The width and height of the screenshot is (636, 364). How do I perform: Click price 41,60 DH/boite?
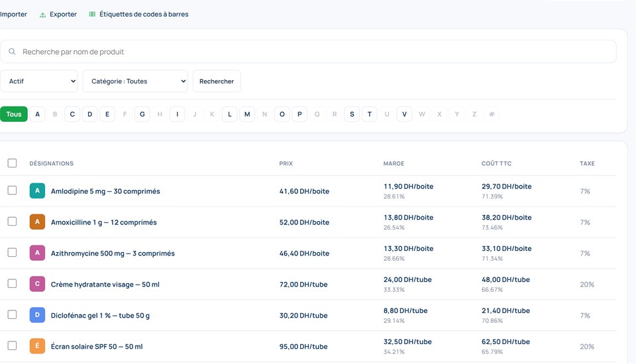tap(304, 191)
